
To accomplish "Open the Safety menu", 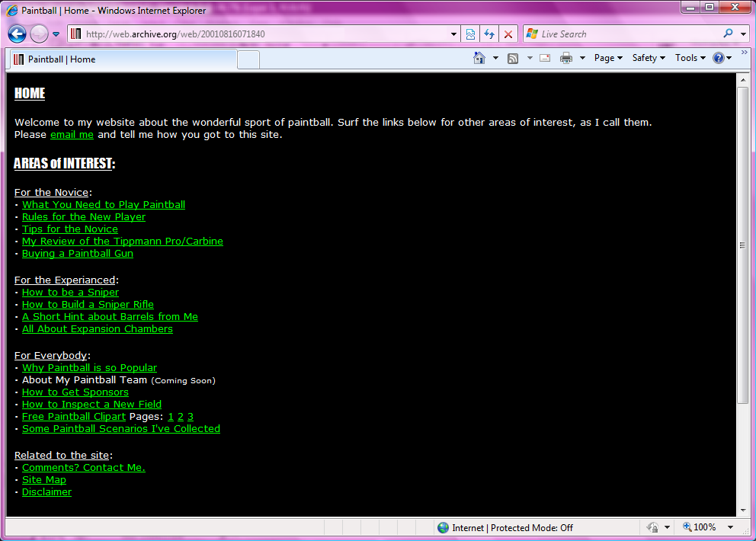I will point(649,58).
